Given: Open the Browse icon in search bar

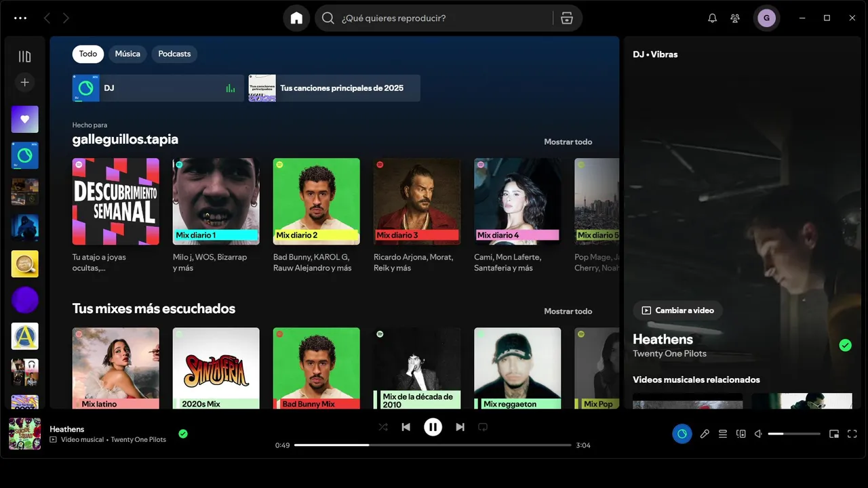Looking at the screenshot, I should pyautogui.click(x=567, y=18).
